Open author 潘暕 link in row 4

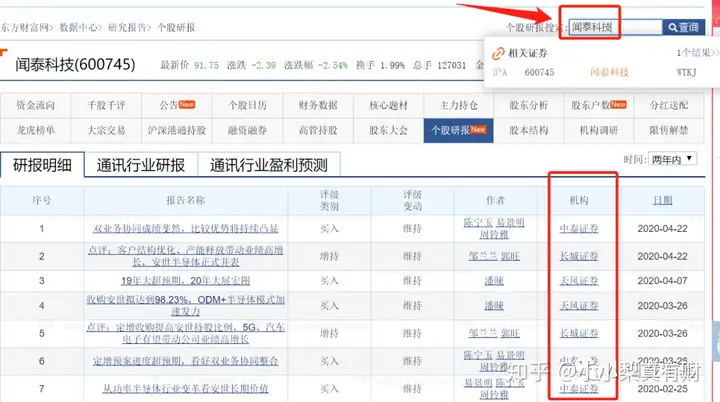tap(494, 306)
